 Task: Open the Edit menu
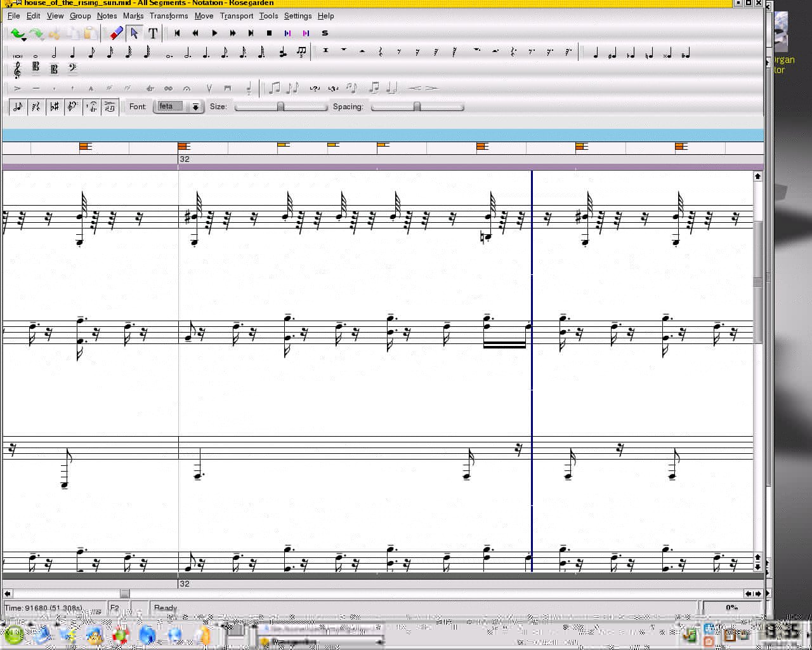tap(33, 16)
